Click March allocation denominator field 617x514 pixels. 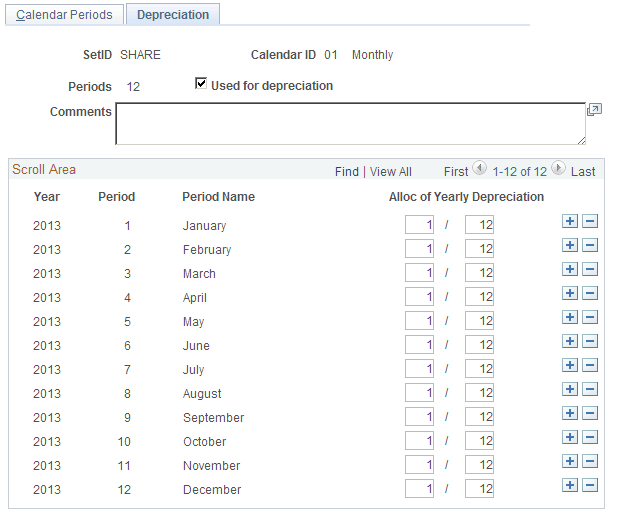tap(479, 273)
